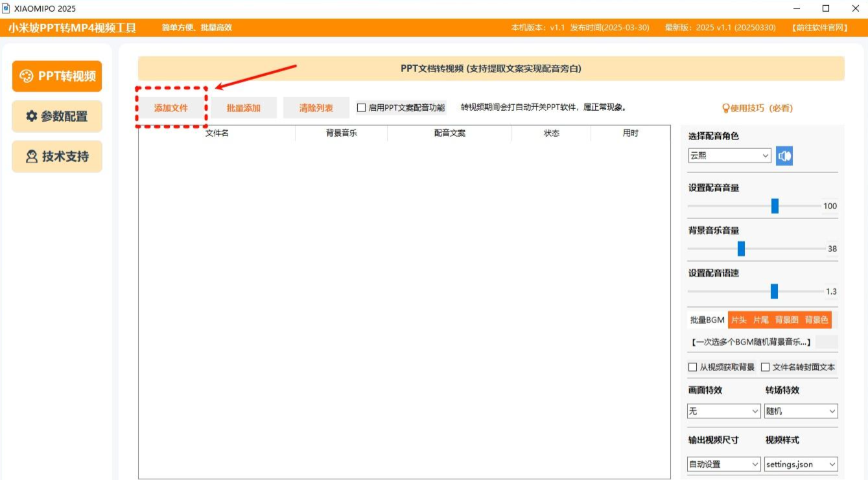Click the 添加文件 button
This screenshot has height=480, width=868.
coord(171,108)
